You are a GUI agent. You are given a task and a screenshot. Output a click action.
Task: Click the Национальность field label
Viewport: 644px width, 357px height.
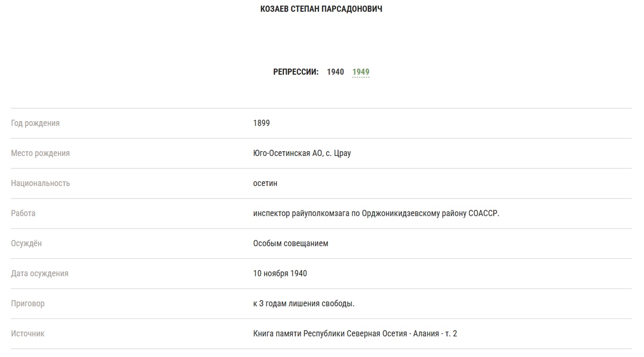pos(40,183)
